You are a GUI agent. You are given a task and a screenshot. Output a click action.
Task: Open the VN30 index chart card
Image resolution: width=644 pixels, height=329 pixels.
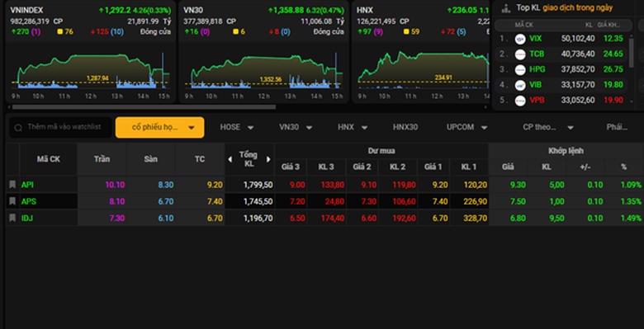(x=263, y=52)
